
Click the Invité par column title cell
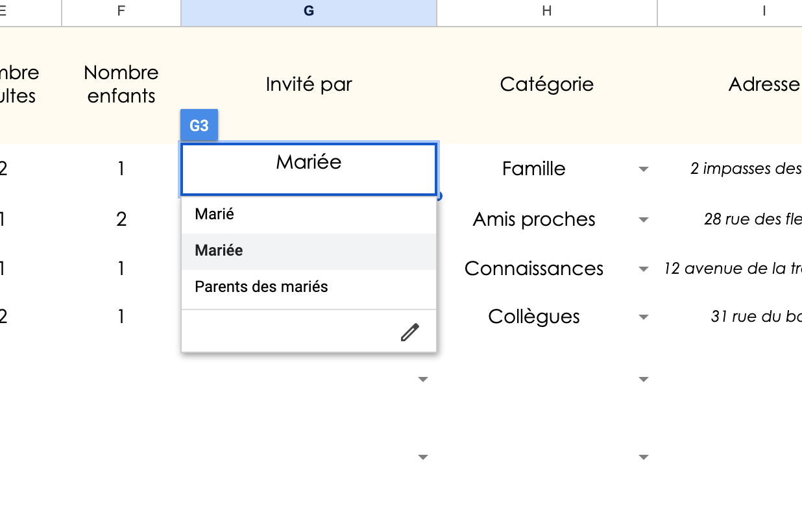click(308, 84)
